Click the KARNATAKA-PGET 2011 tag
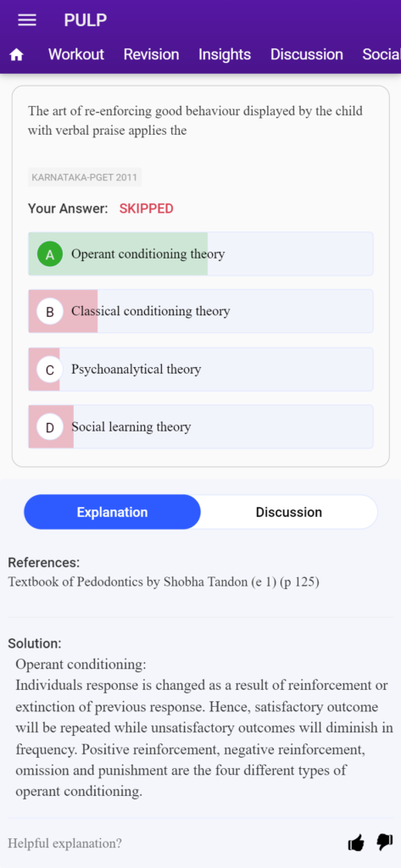Viewport: 401px width, 868px height. (x=85, y=177)
